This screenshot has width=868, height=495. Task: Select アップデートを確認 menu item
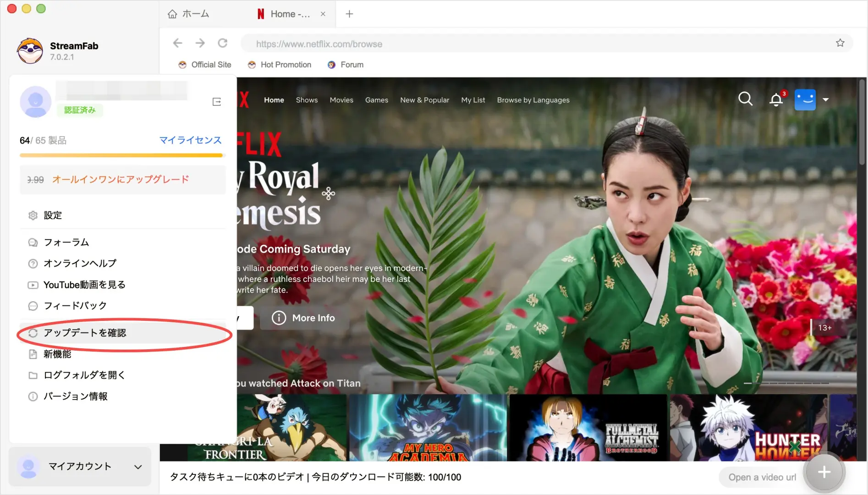click(123, 333)
